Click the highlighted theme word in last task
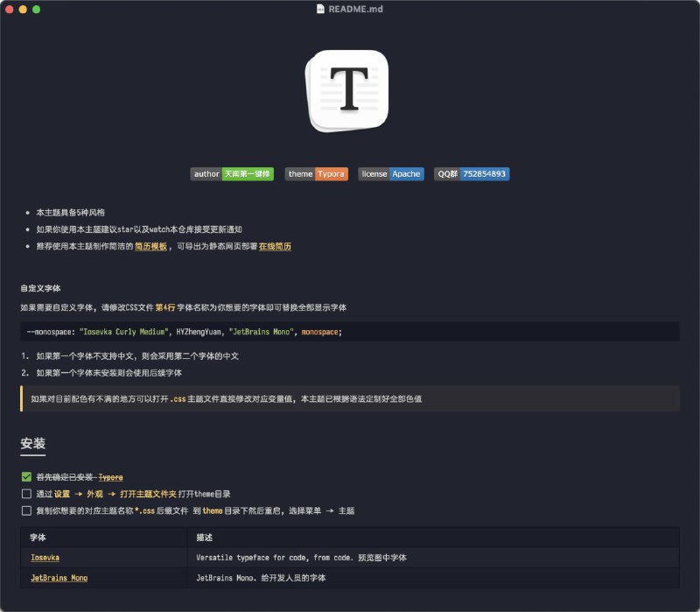The image size is (700, 612). coord(213,510)
